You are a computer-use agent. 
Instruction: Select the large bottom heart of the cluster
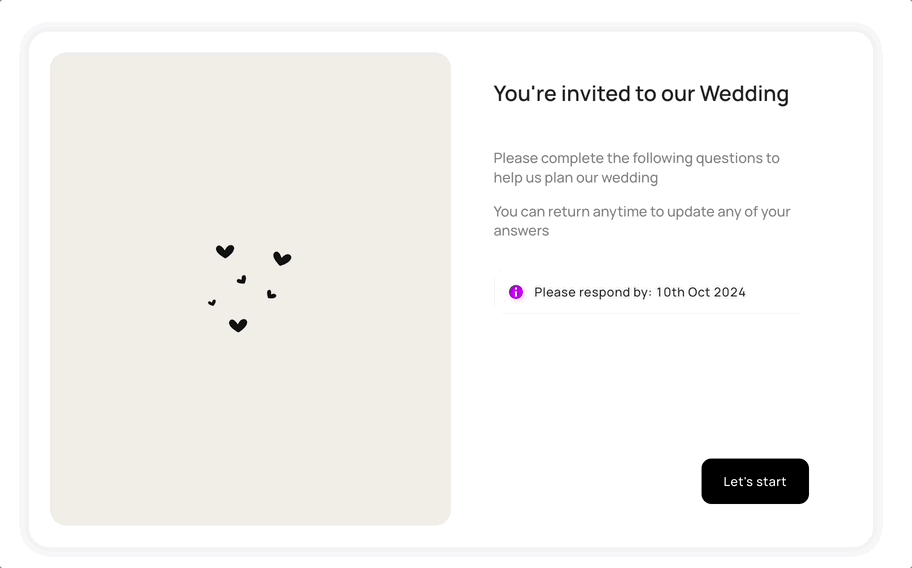pos(238,326)
